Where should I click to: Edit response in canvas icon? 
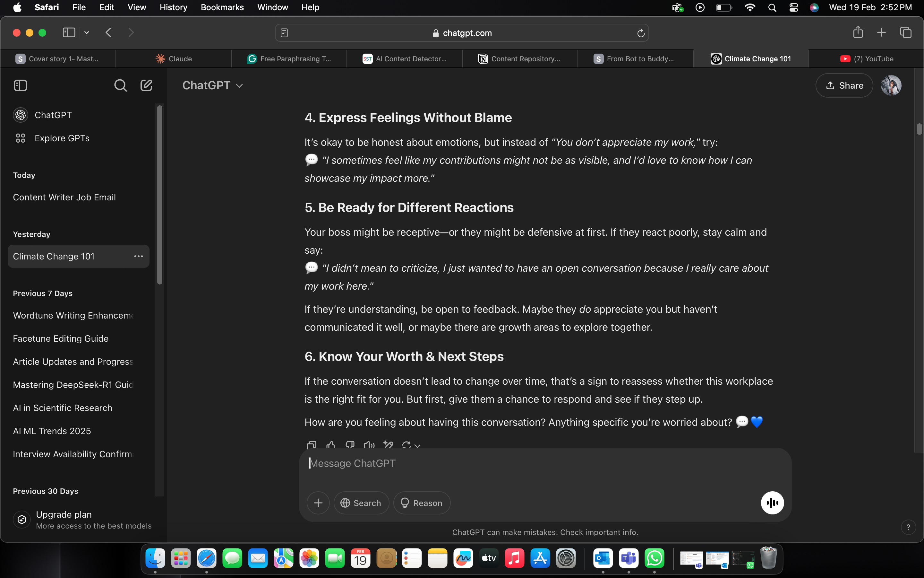[x=388, y=445]
